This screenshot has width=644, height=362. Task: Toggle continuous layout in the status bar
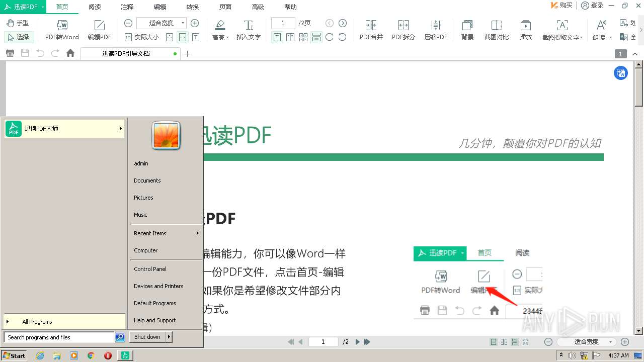pyautogui.click(x=515, y=342)
